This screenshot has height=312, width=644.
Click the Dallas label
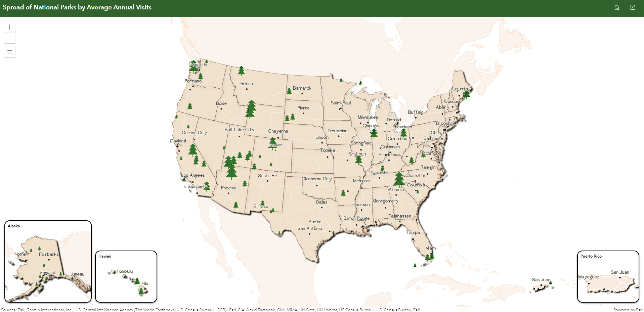click(321, 202)
